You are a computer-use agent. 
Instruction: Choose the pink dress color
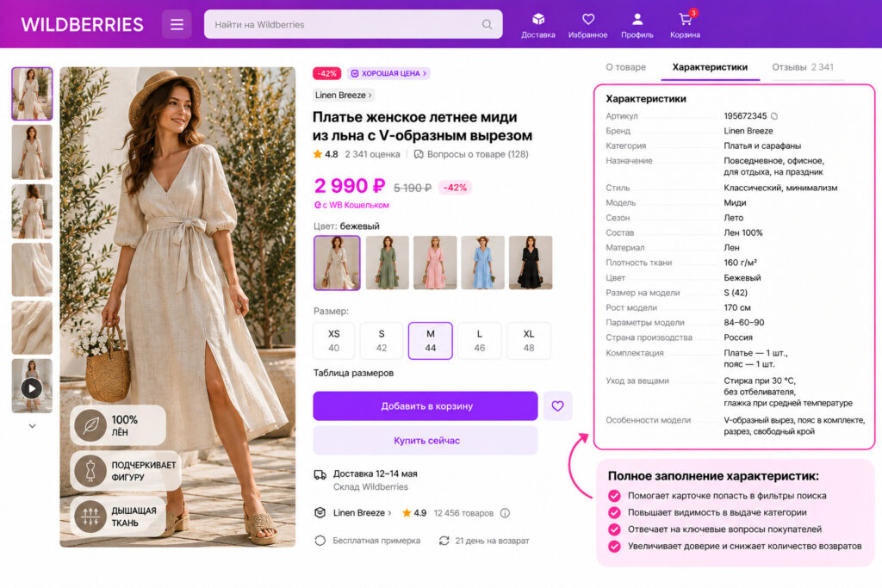click(x=435, y=263)
